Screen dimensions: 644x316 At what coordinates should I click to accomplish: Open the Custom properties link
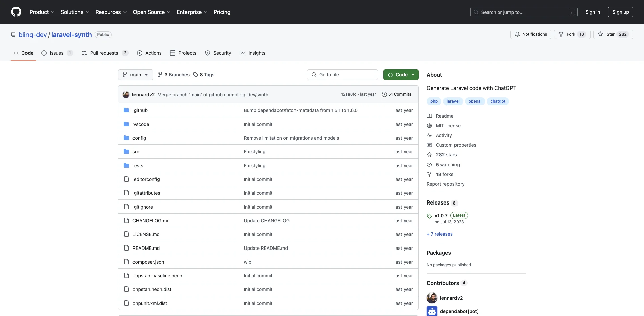(456, 145)
